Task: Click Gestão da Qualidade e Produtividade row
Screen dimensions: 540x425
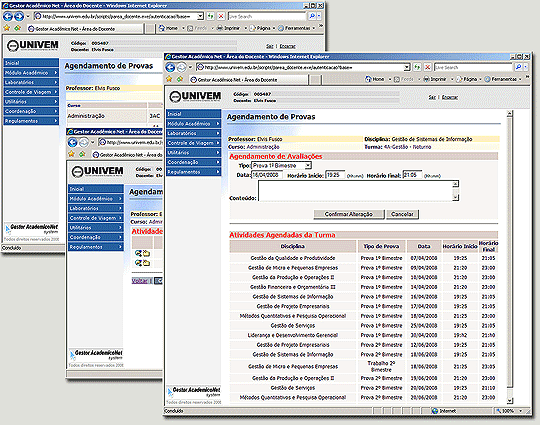Action: point(364,258)
